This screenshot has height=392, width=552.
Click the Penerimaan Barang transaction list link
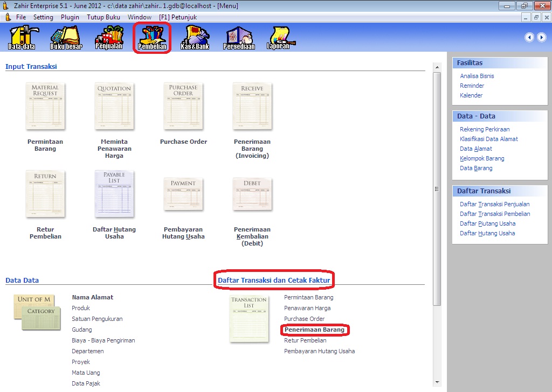[x=314, y=330]
